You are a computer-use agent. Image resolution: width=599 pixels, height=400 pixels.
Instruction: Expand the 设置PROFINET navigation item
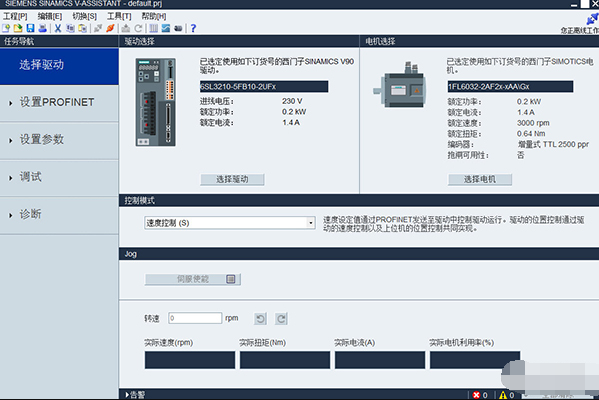tap(59, 102)
